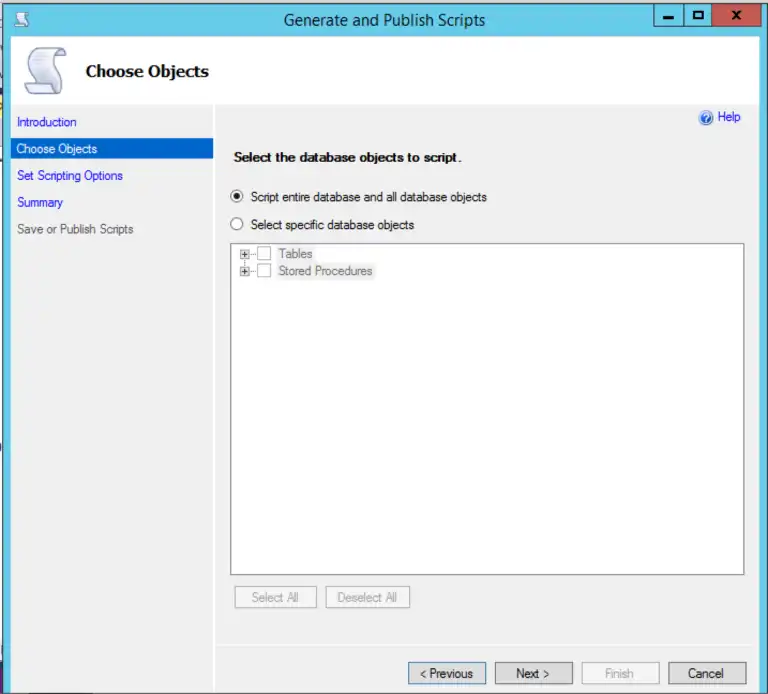Click the wizard icon in title bar

tap(21, 18)
